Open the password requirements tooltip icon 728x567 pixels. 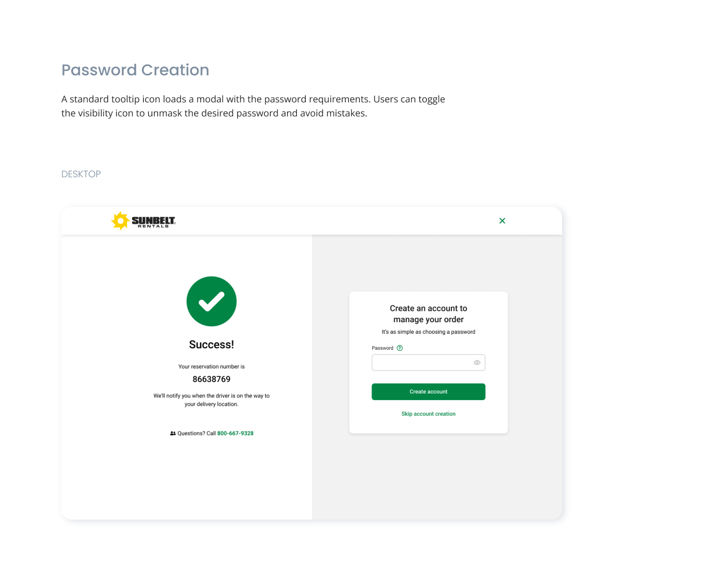point(400,348)
